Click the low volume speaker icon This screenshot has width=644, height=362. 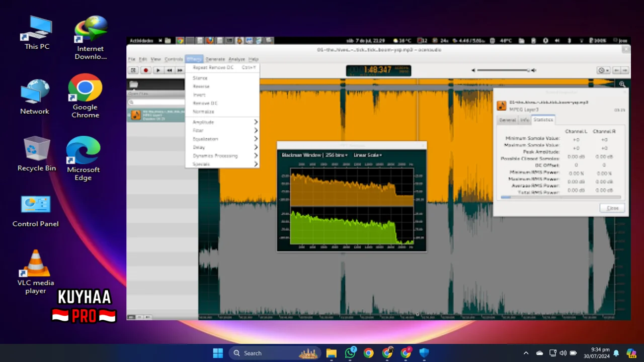pyautogui.click(x=473, y=70)
